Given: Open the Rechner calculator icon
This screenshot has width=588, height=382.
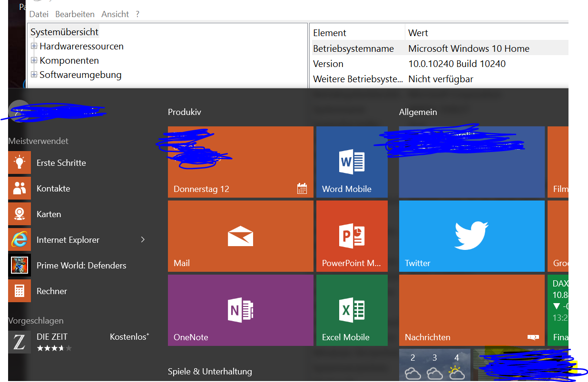Looking at the screenshot, I should (x=20, y=291).
